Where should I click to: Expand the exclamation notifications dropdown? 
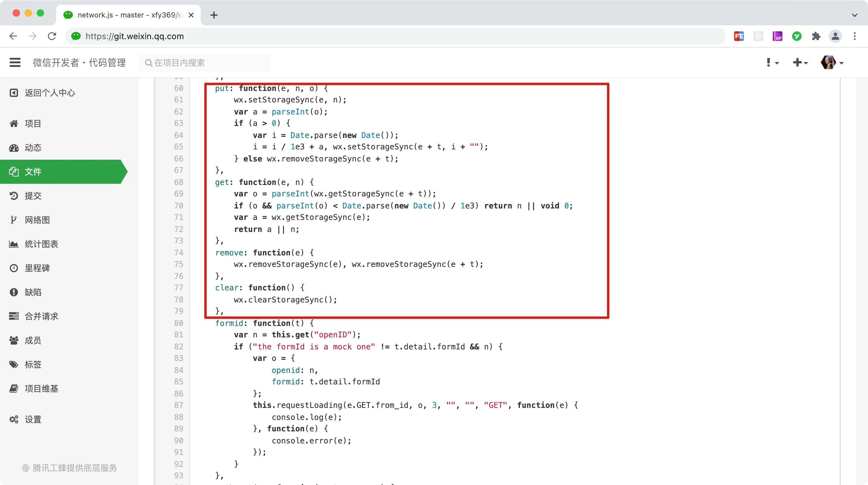772,63
